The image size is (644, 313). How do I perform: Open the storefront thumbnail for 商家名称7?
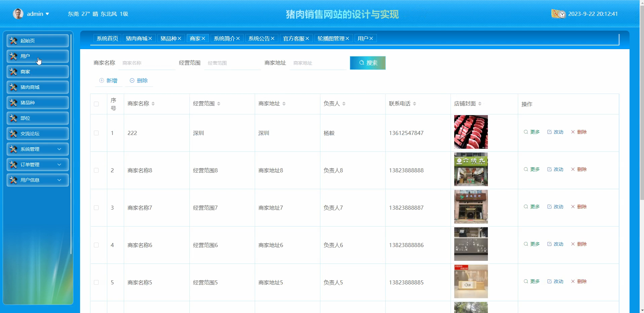(x=471, y=207)
